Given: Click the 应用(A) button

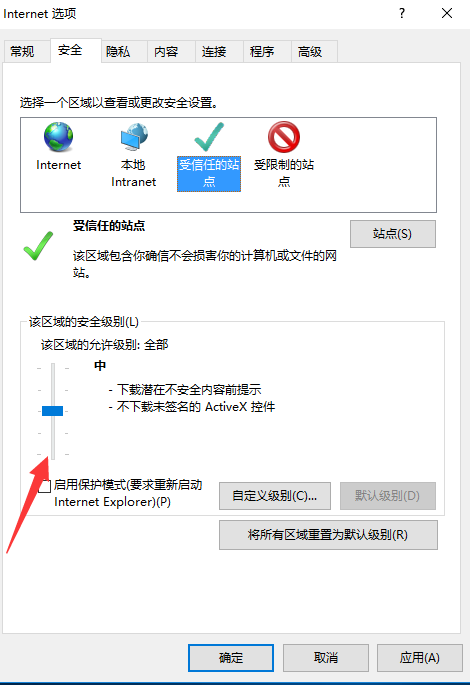Looking at the screenshot, I should 420,657.
